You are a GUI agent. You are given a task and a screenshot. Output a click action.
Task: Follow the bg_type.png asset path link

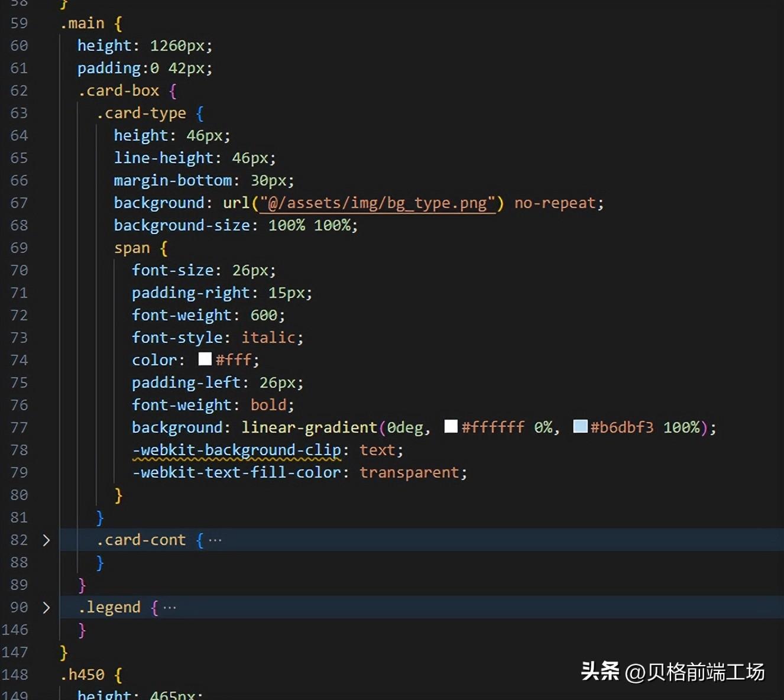(377, 203)
